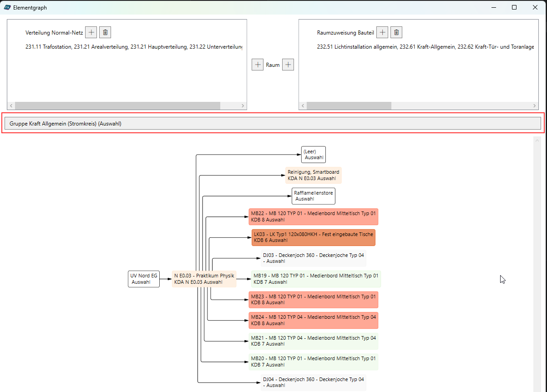Image resolution: width=547 pixels, height=392 pixels.
Task: Select the (Leer) Auswahl node
Action: coord(314,155)
